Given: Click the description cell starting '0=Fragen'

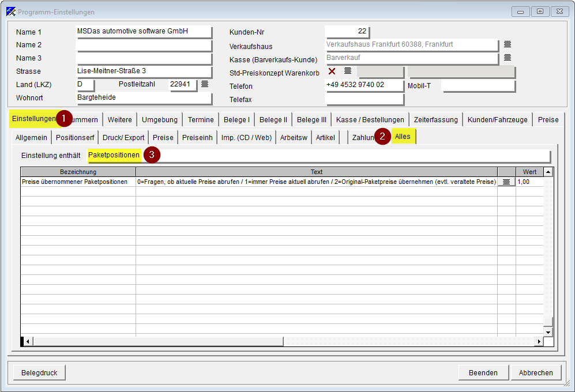Looking at the screenshot, I should (317, 182).
